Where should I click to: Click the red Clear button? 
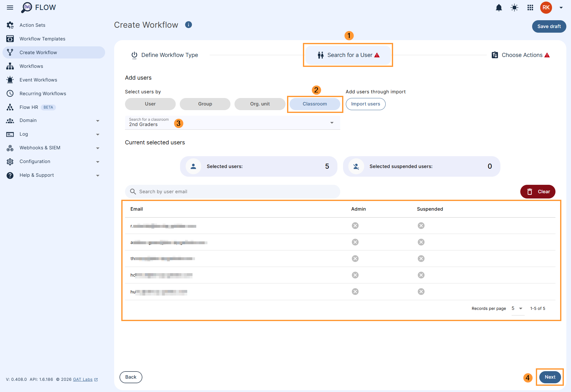pyautogui.click(x=538, y=192)
